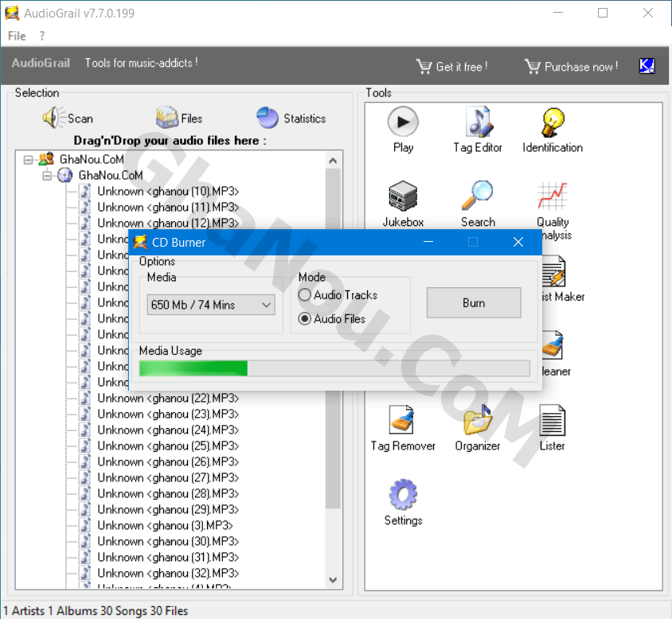The height and width of the screenshot is (619, 672).
Task: Click the Media Usage progress bar
Action: point(334,368)
